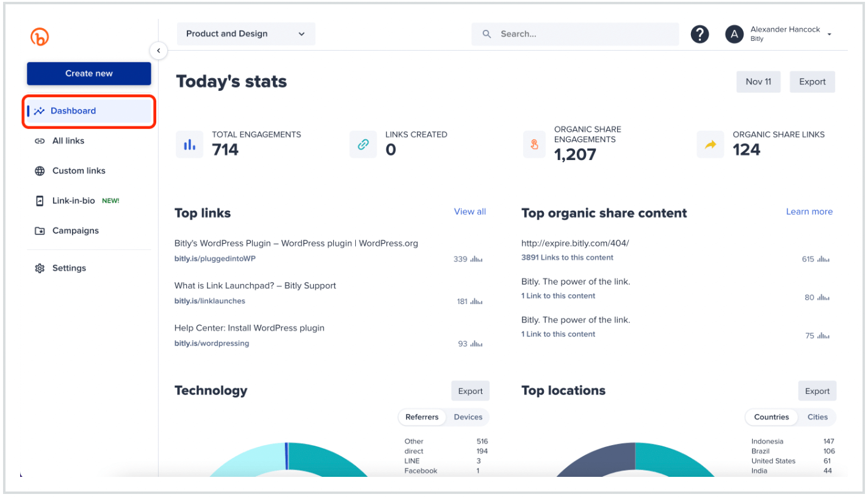Click the Other referrer entry
Image resolution: width=868 pixels, height=497 pixels.
pyautogui.click(x=446, y=441)
